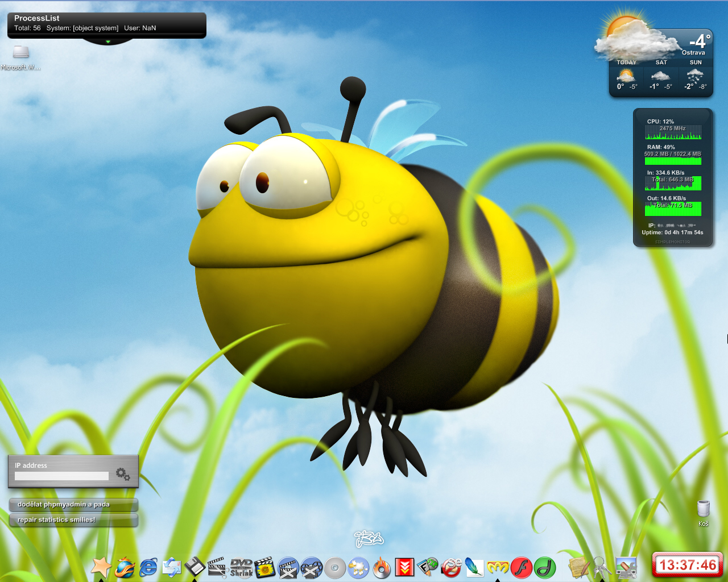Open note 'repair statistics smilies!'
Image resolution: width=728 pixels, height=582 pixels.
73,520
